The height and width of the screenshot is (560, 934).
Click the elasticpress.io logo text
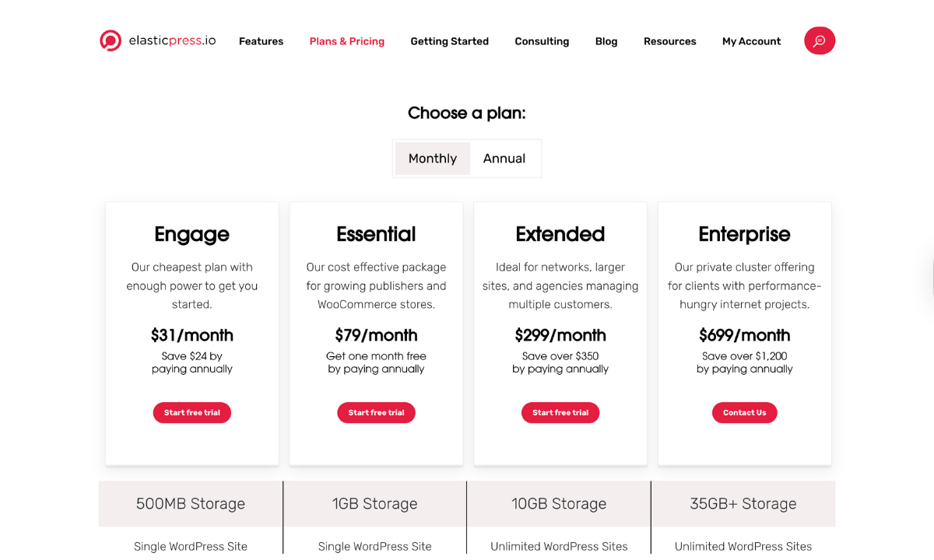[x=172, y=40]
